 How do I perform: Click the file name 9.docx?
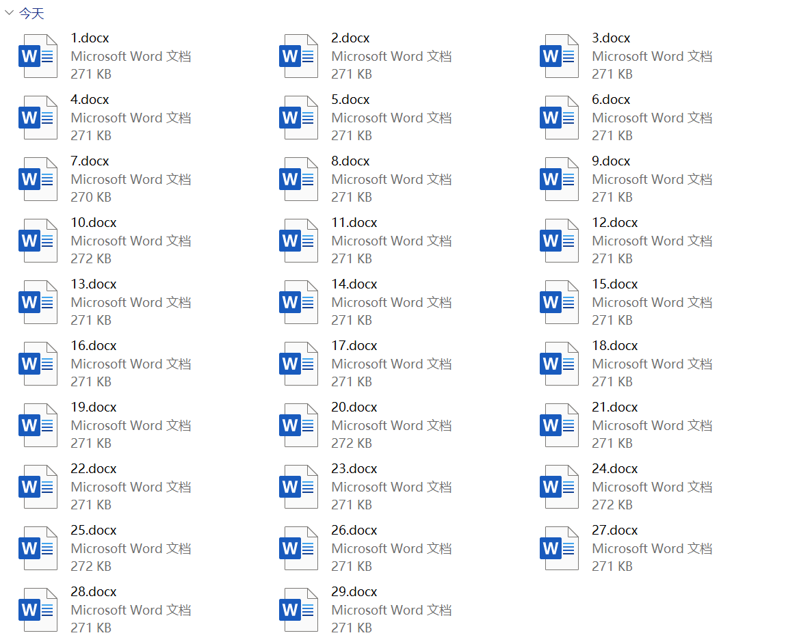611,161
